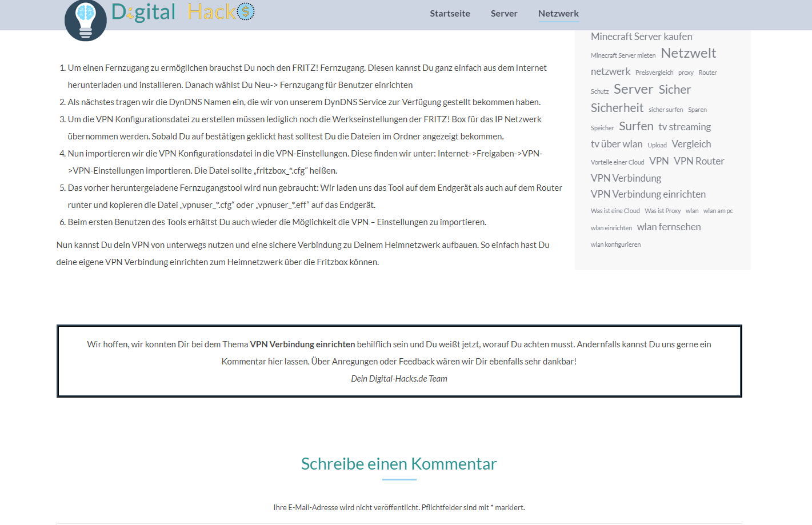Open the 'proxy' tag

[686, 73]
